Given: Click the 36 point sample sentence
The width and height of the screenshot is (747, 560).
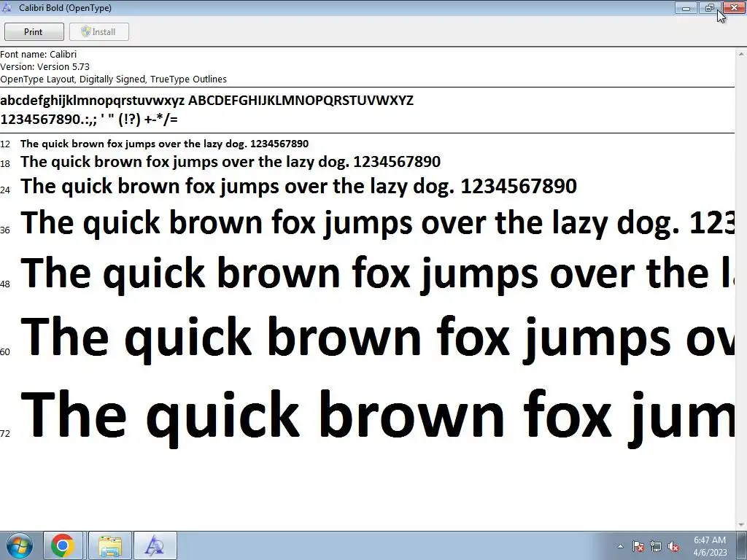Looking at the screenshot, I should (377, 223).
